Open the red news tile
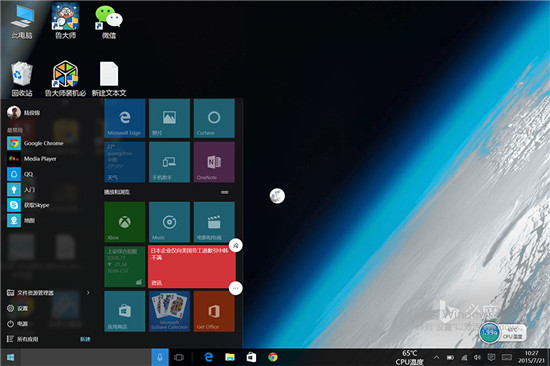550x366 pixels. click(x=192, y=267)
